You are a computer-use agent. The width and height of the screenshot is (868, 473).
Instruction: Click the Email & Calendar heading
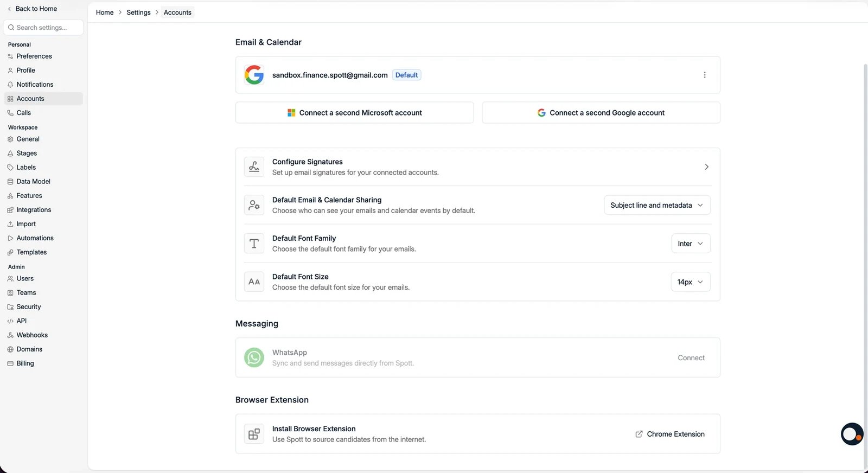pos(269,42)
